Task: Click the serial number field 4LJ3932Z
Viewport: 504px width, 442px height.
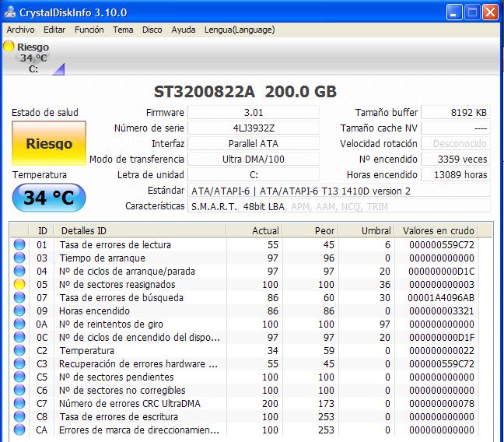Action: pos(254,128)
